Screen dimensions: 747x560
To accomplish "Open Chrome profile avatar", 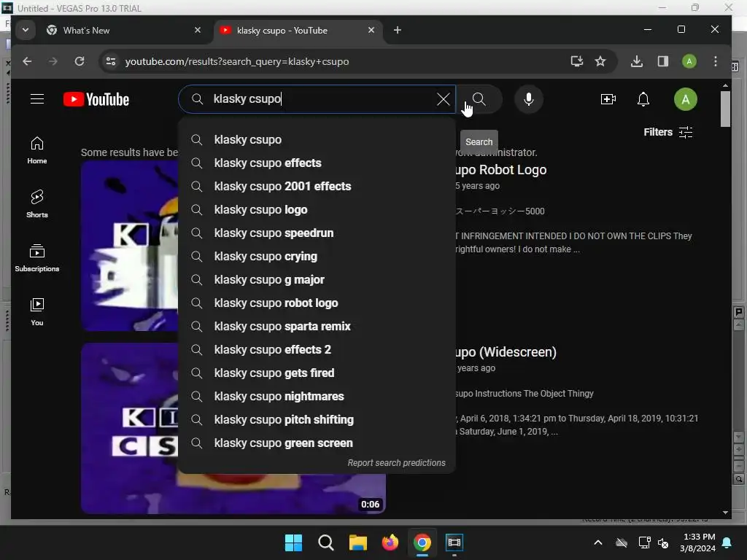I will [x=689, y=61].
